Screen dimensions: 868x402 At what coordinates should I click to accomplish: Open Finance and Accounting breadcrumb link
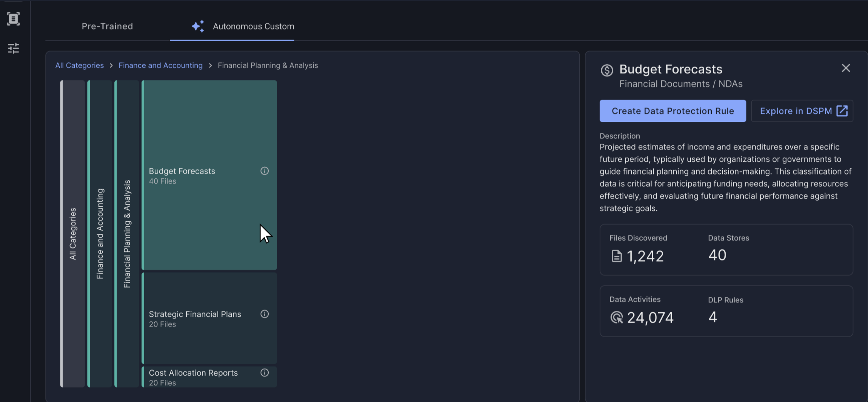(160, 65)
